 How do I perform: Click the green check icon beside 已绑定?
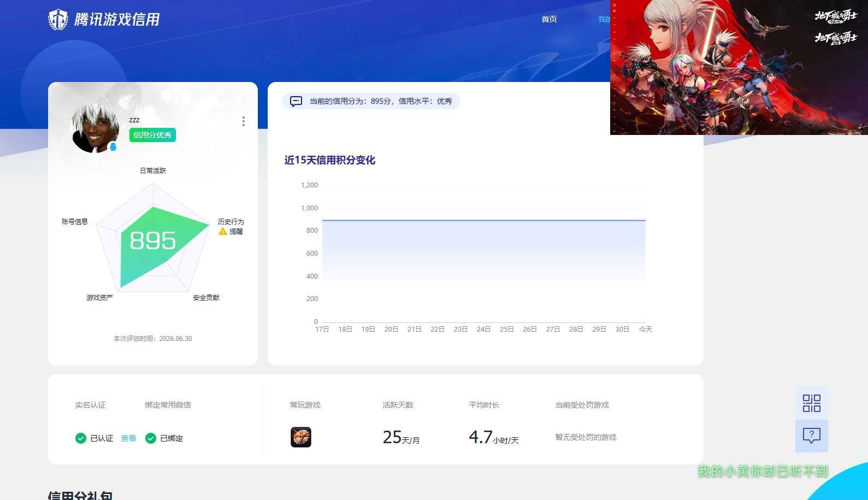[151, 438]
